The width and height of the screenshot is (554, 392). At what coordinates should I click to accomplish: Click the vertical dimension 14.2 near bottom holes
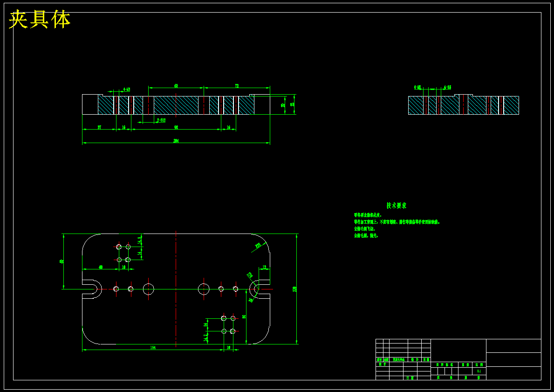click(x=205, y=337)
